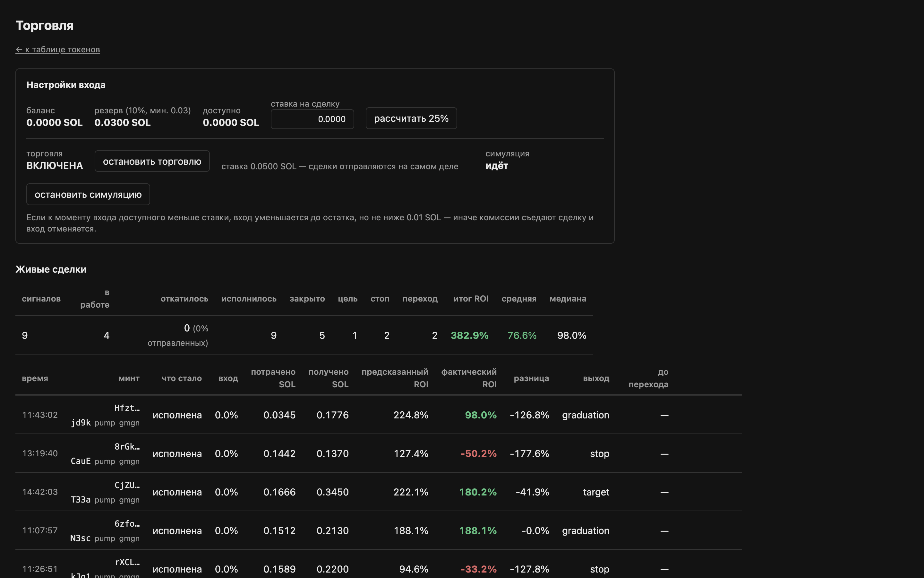Select the available value under 'доступно'
Image resolution: width=924 pixels, height=578 pixels.
click(x=231, y=123)
